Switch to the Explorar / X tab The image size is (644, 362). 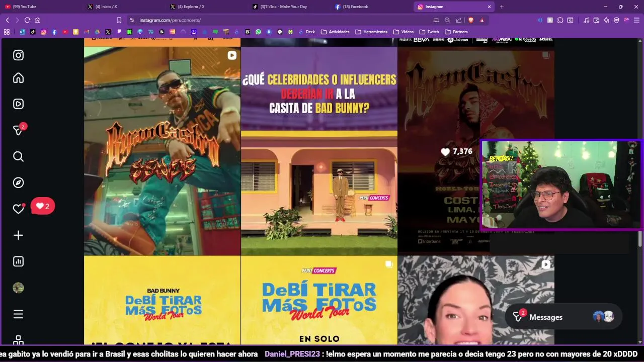[x=206, y=7]
